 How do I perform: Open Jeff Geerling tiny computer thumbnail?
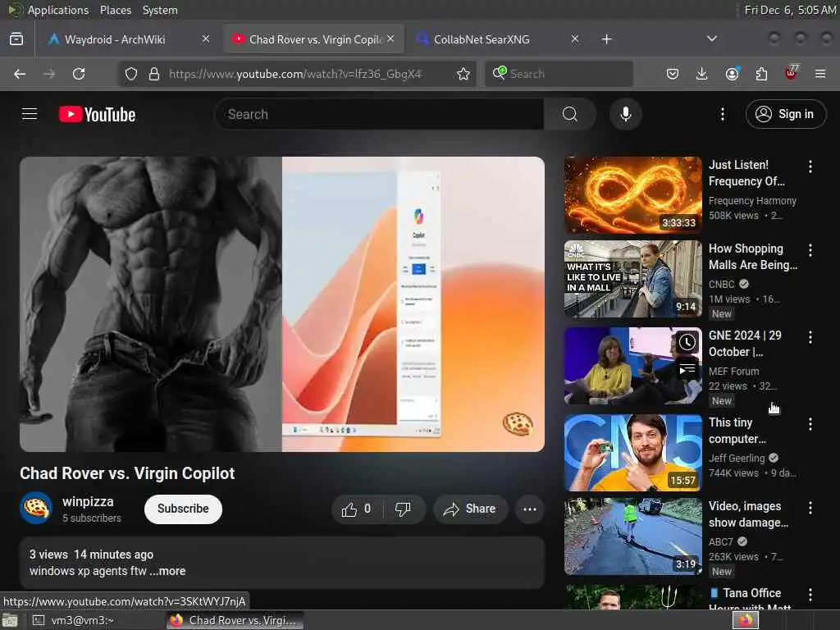[632, 453]
